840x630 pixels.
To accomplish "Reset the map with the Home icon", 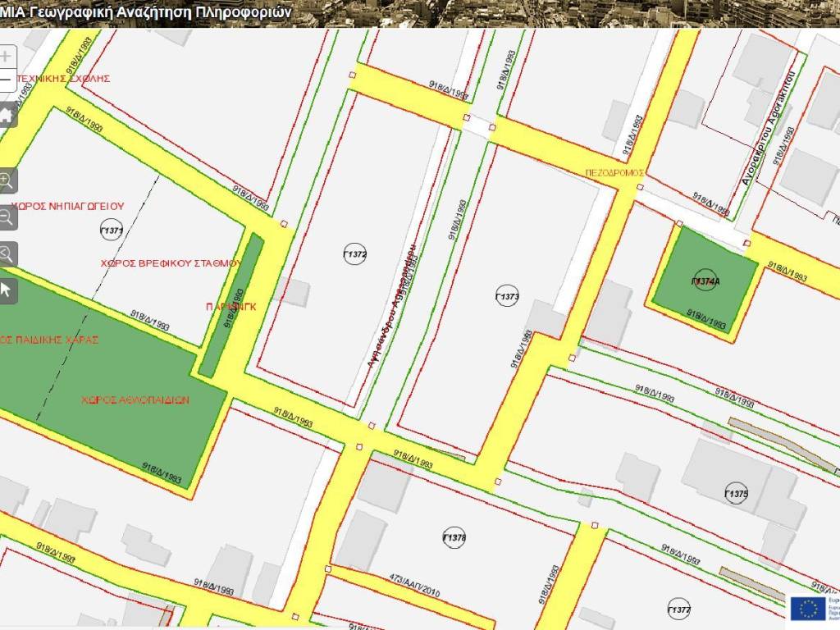I will (7, 116).
